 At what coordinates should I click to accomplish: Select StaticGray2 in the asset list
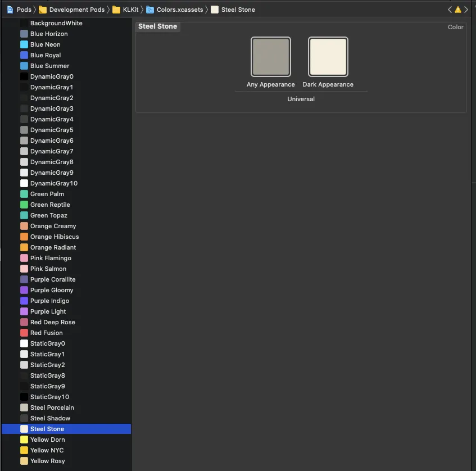pos(66,365)
